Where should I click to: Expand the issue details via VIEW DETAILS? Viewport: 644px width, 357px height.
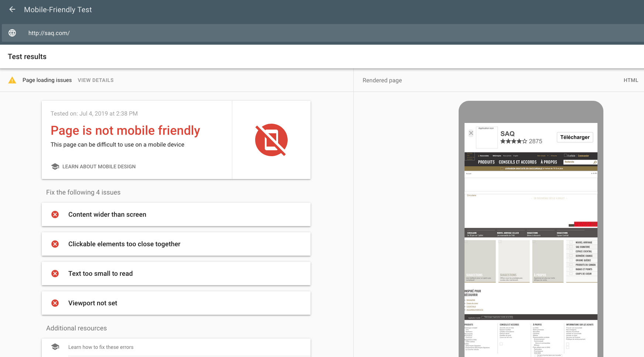[96, 80]
